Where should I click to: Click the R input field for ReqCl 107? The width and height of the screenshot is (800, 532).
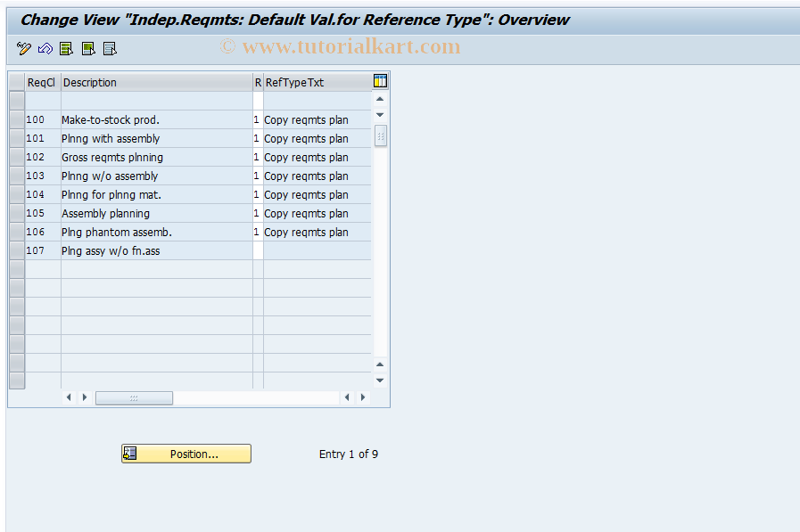(x=258, y=250)
